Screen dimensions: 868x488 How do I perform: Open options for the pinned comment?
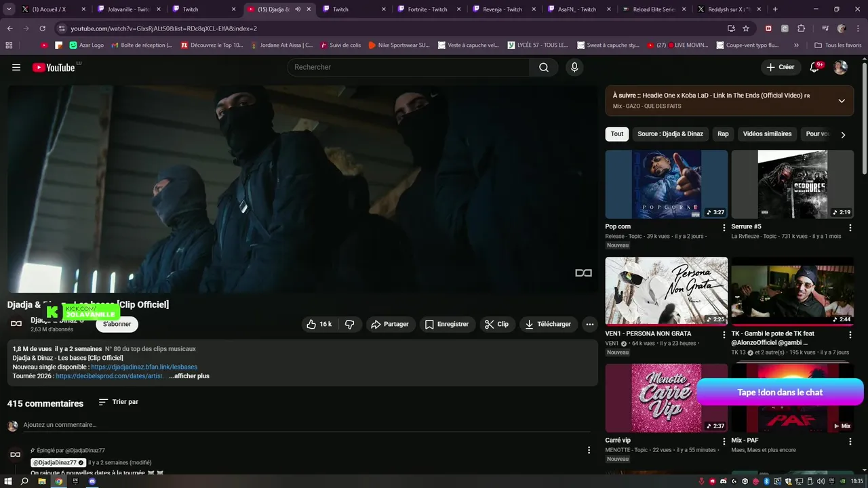(x=589, y=450)
